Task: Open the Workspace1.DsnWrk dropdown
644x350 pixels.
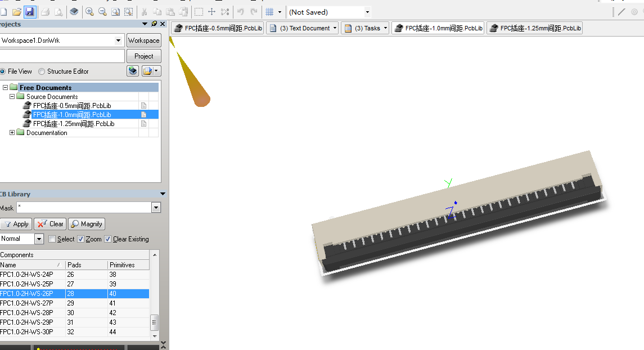Action: click(x=118, y=41)
